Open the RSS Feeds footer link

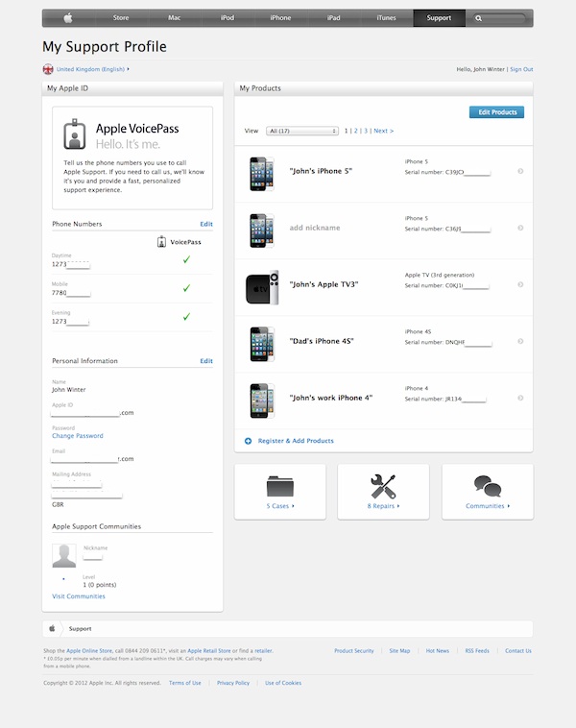tap(477, 651)
